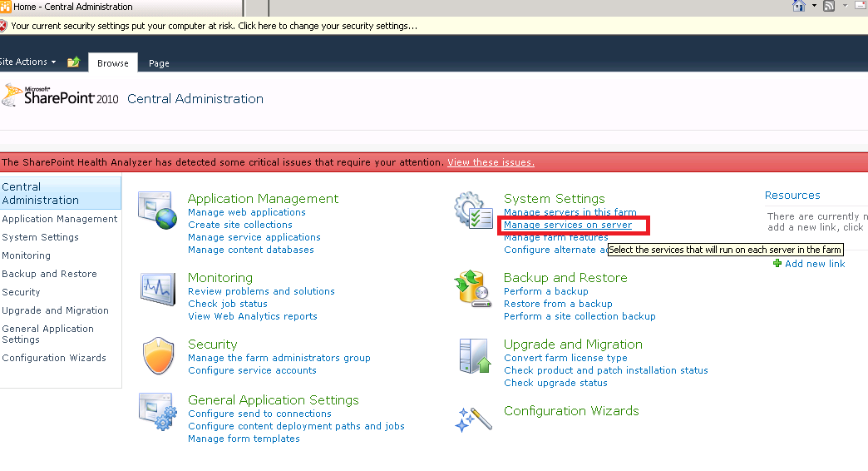Select General Application Settings in the left navigation
The width and height of the screenshot is (868, 471).
pyautogui.click(x=48, y=335)
